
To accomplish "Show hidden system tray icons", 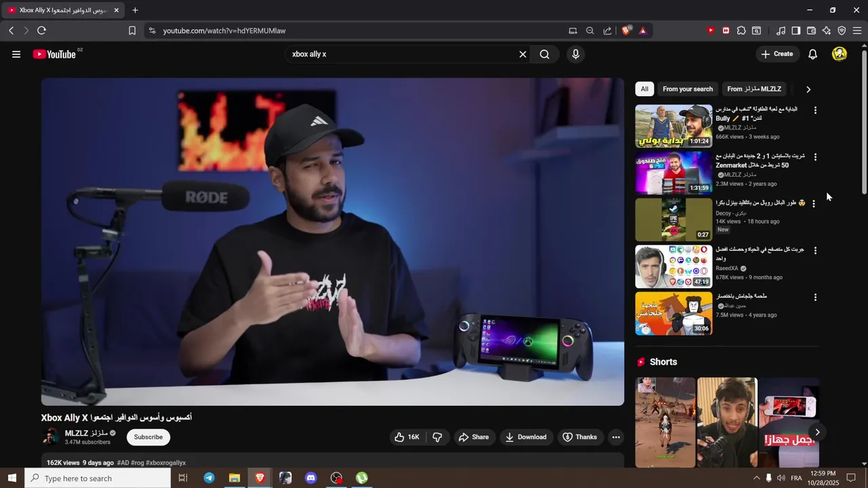I will [756, 478].
